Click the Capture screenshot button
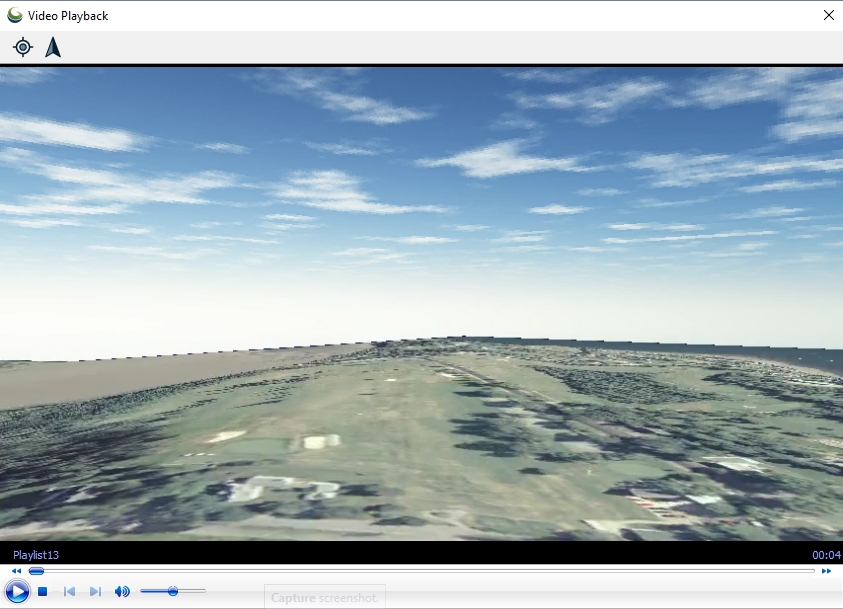 pos(324,598)
